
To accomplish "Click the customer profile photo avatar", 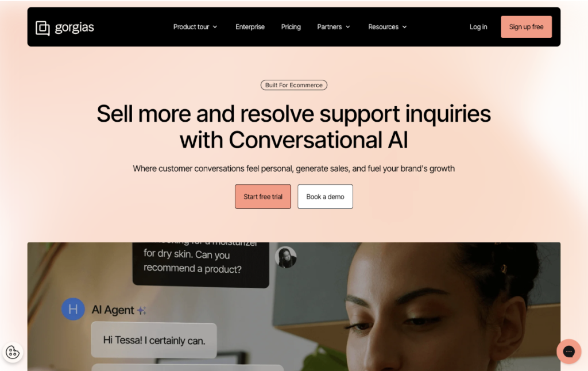I will click(x=286, y=257).
